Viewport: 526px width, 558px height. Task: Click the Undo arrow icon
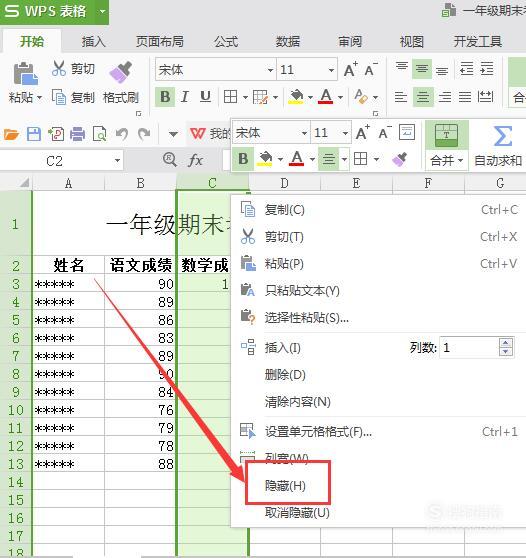tap(122, 134)
